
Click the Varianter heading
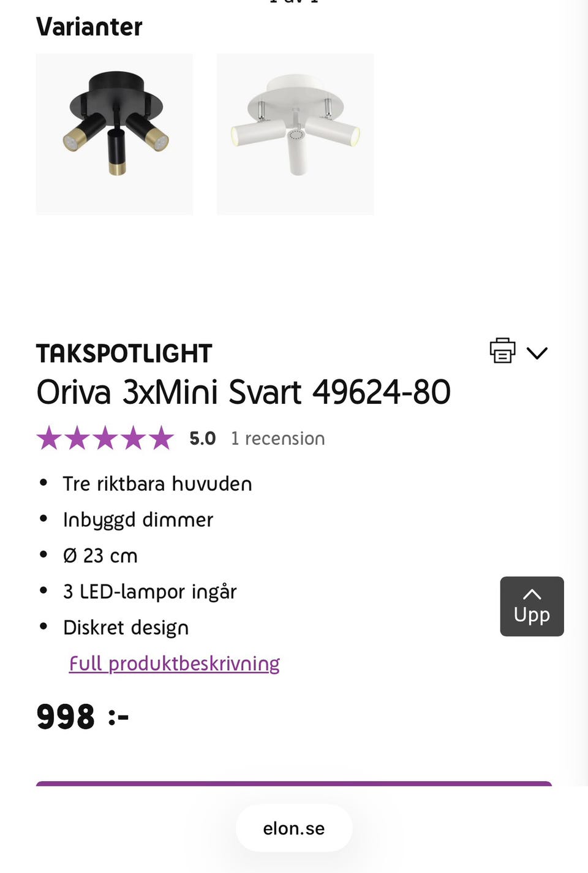tap(89, 27)
